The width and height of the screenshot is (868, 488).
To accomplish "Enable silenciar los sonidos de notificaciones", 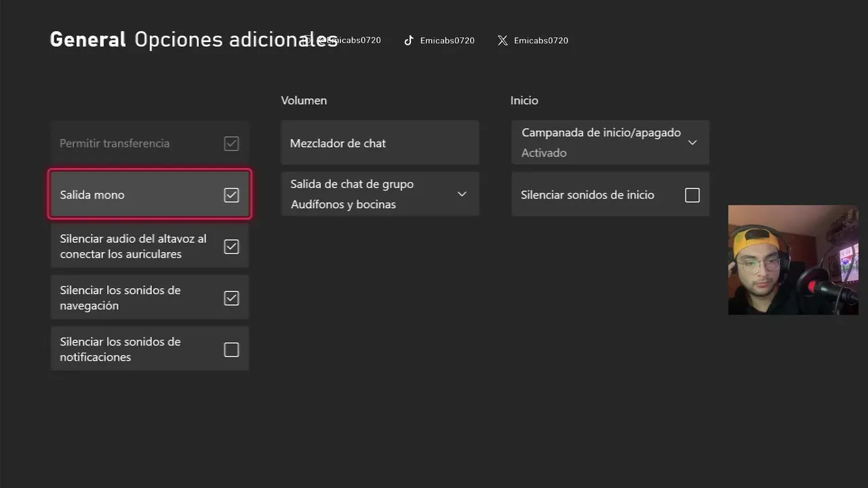I will 231,350.
